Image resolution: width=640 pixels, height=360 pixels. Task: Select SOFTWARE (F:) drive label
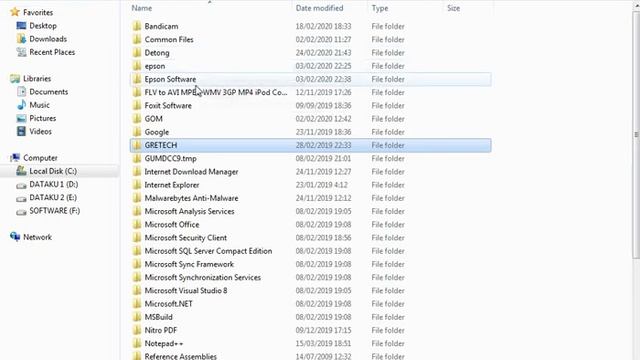(54, 211)
